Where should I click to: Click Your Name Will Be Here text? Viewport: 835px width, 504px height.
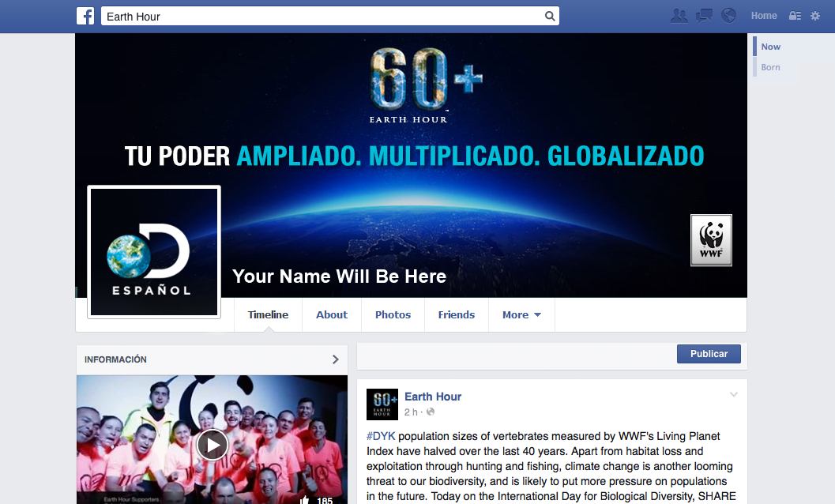(339, 276)
